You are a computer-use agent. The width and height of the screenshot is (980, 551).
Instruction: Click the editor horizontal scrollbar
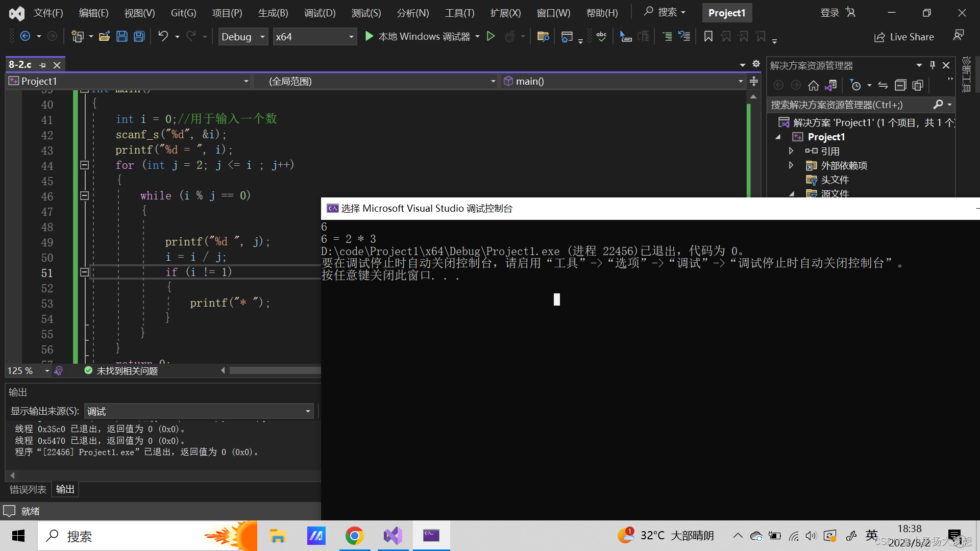coord(275,370)
